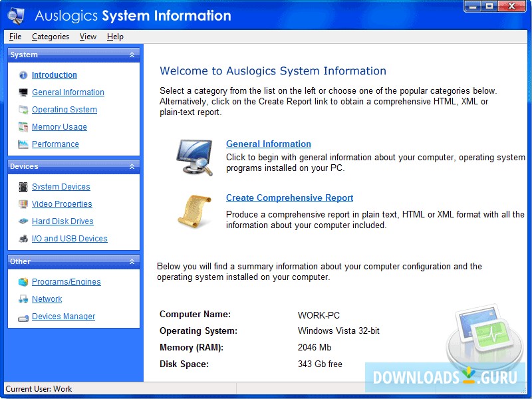Screen dimensions: 532x399
Task: Collapse the Devices panel section
Action: pyautogui.click(x=132, y=166)
